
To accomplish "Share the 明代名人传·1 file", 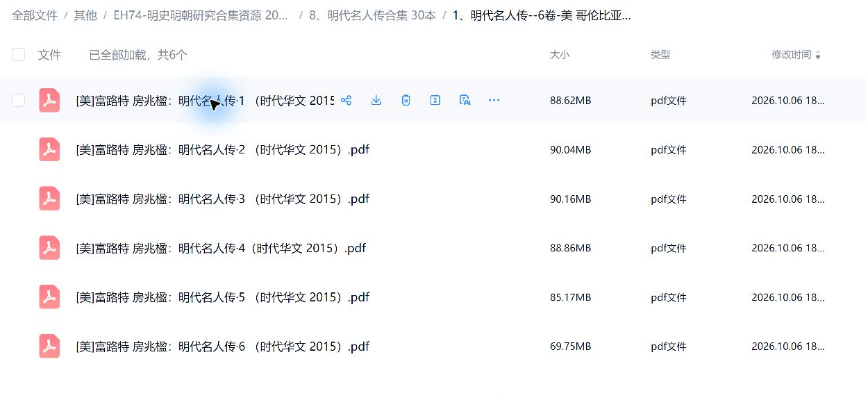I will [347, 100].
